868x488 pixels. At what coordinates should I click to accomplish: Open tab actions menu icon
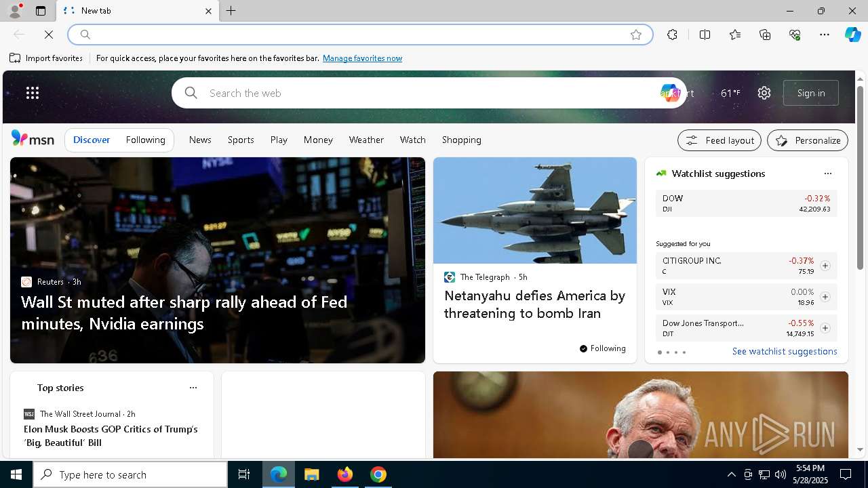click(41, 11)
